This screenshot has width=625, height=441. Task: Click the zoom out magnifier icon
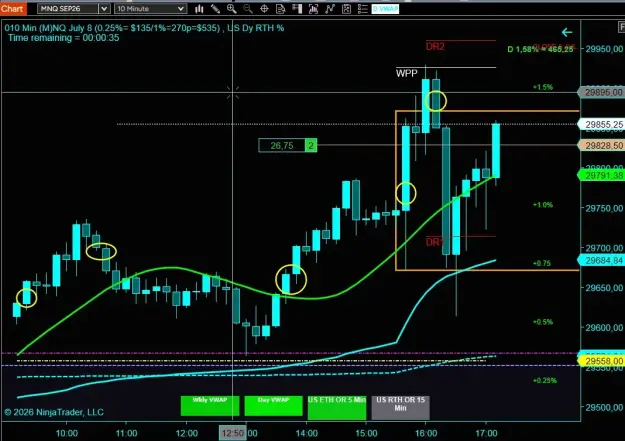click(x=248, y=9)
